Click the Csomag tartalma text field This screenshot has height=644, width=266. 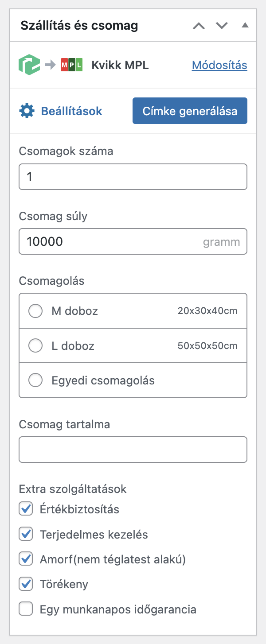point(133,449)
